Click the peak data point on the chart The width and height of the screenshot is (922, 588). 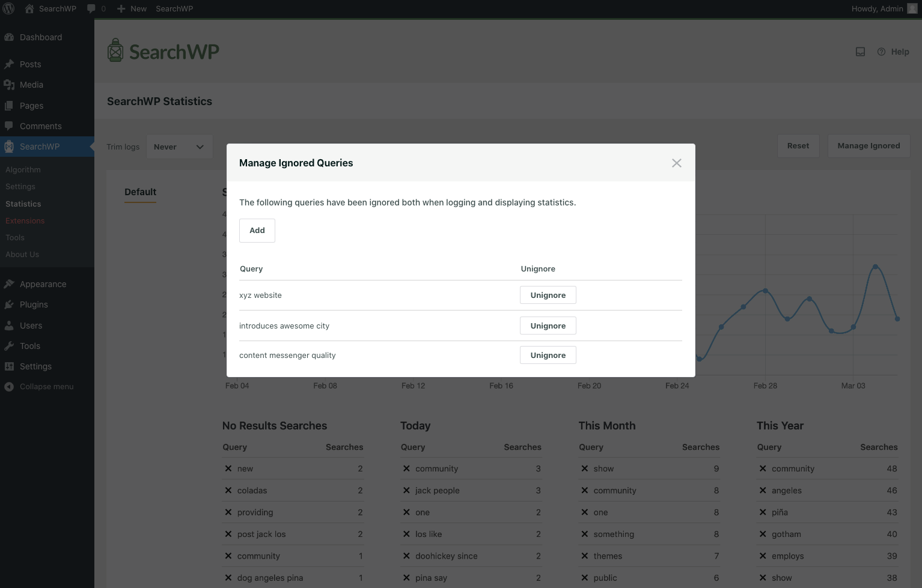875,266
